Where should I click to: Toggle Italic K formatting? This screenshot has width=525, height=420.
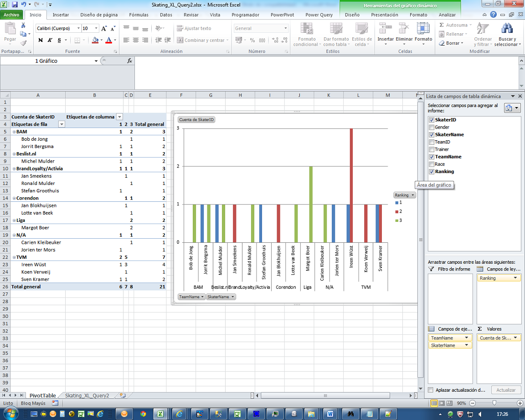click(50, 40)
